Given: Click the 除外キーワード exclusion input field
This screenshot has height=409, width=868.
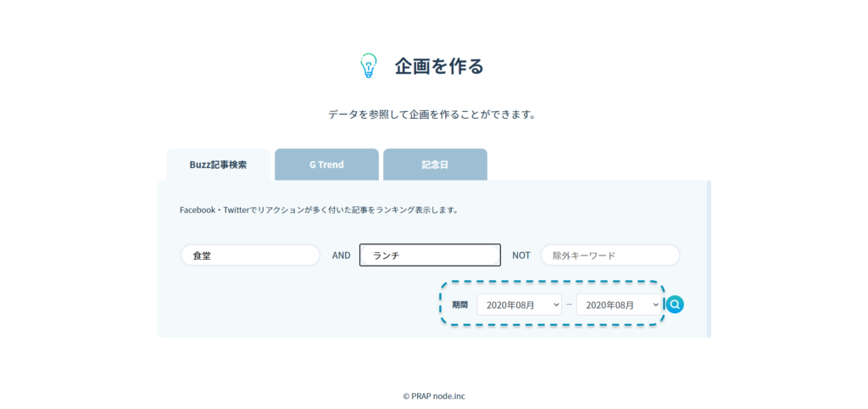Looking at the screenshot, I should click(x=610, y=255).
